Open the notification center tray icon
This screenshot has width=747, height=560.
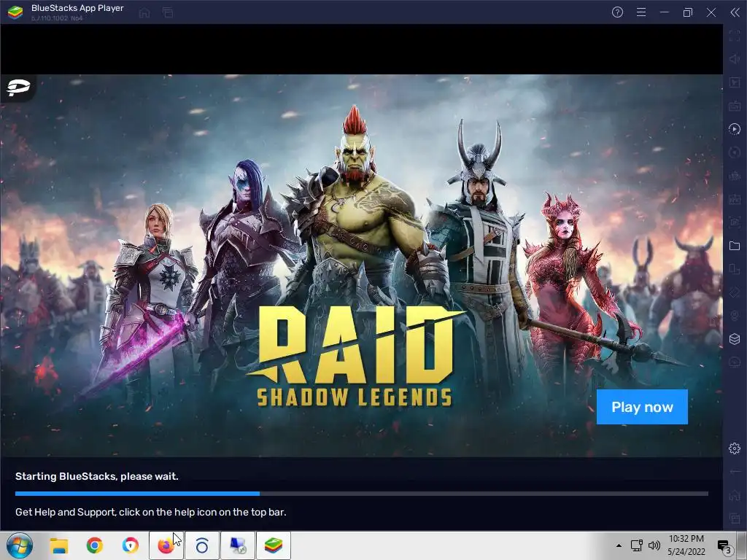724,546
